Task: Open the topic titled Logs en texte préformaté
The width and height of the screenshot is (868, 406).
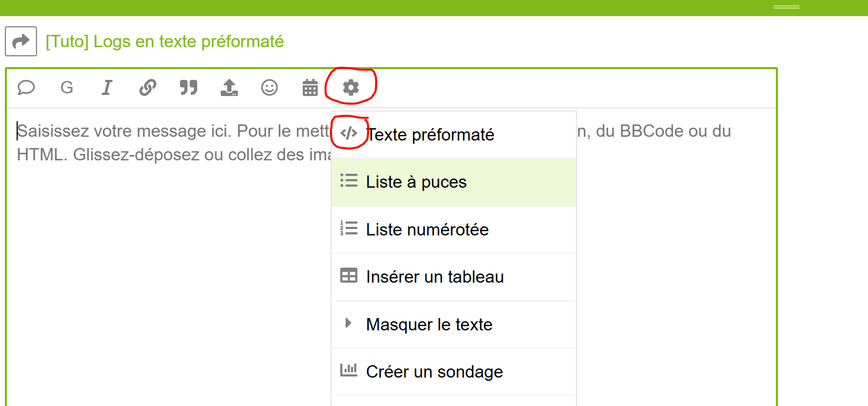Action: tap(164, 41)
